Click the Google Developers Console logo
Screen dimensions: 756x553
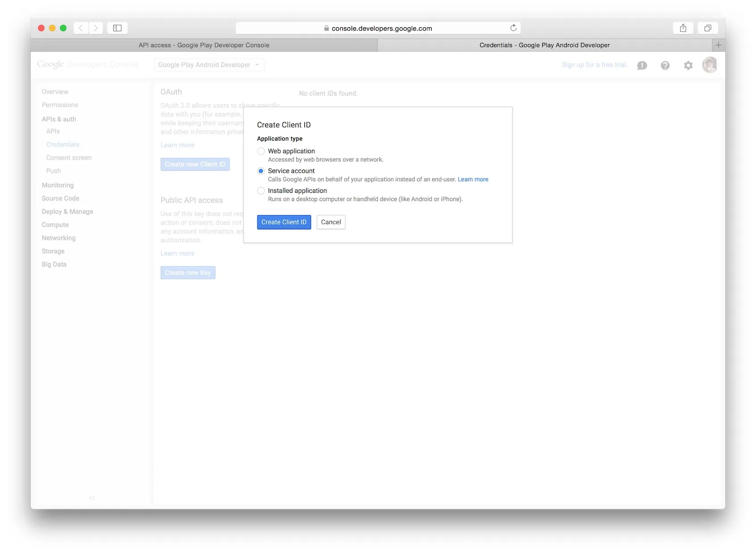tap(88, 64)
